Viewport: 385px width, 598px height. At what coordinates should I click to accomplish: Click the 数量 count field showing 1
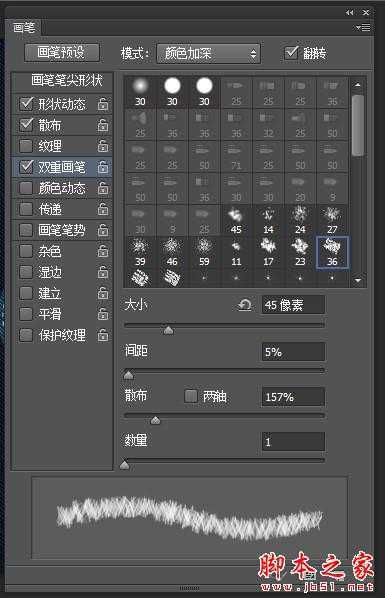293,442
